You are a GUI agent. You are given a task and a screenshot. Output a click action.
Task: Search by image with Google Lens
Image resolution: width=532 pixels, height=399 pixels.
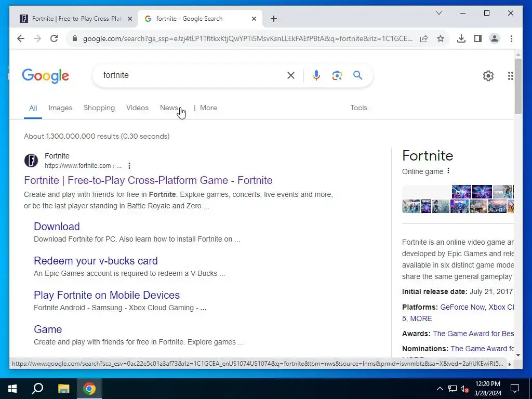coord(337,75)
